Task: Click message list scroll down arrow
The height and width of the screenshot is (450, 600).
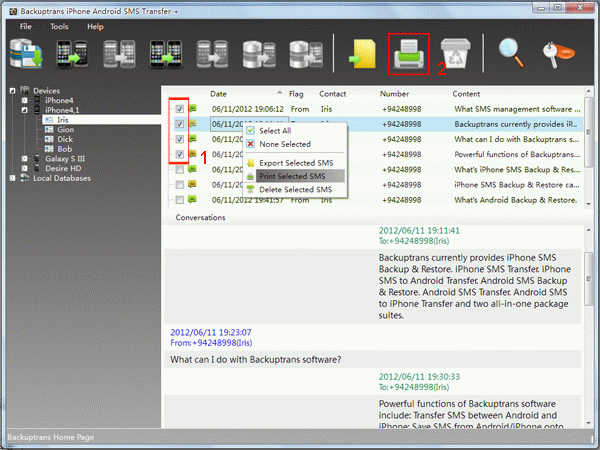Action: [588, 204]
